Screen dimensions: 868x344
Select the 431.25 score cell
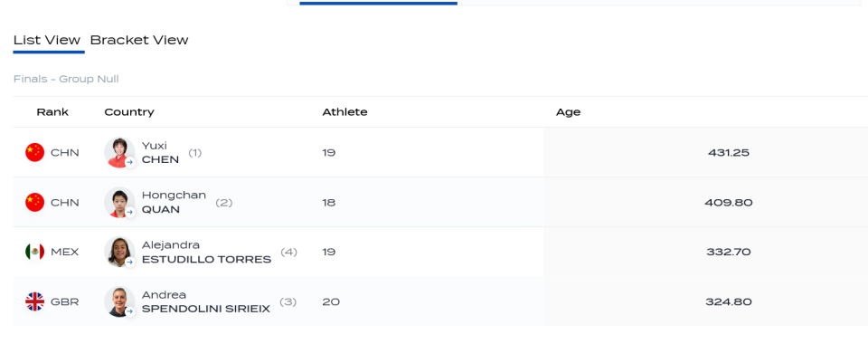[729, 152]
